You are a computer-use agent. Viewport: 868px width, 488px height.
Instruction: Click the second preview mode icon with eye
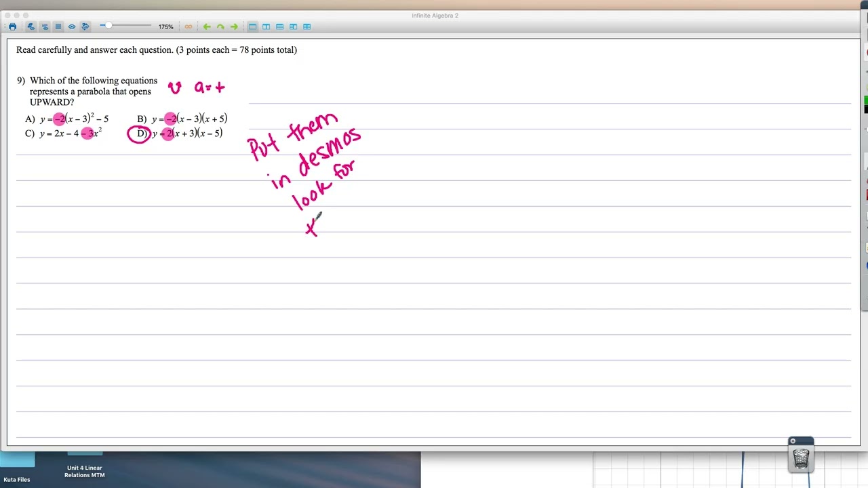tap(45, 27)
